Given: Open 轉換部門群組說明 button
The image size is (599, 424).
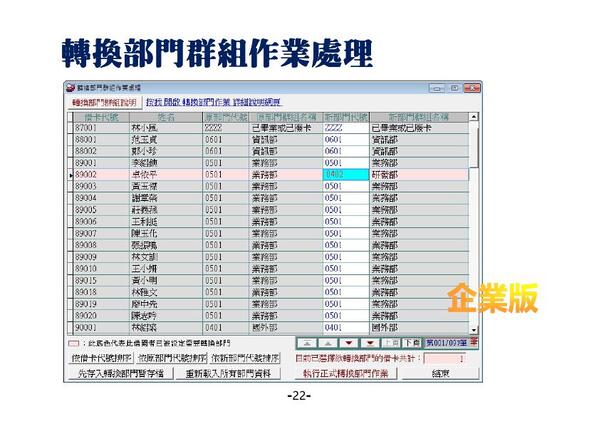Looking at the screenshot, I should (104, 102).
